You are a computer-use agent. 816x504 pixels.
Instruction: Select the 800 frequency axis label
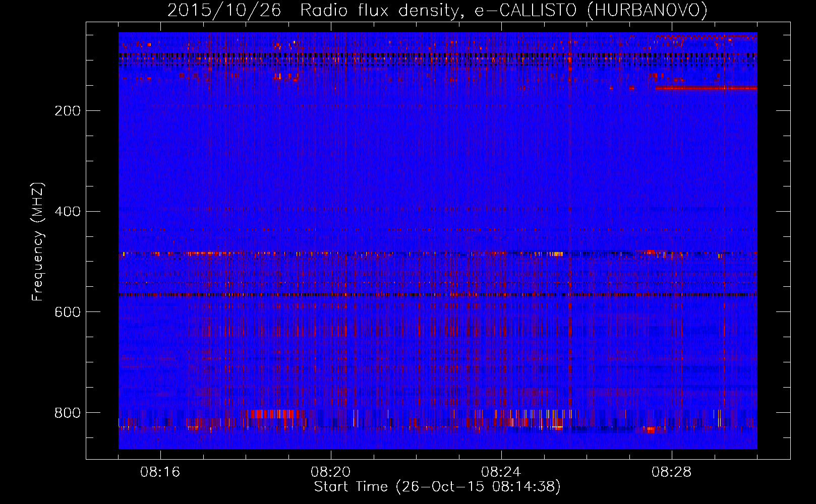coord(67,413)
